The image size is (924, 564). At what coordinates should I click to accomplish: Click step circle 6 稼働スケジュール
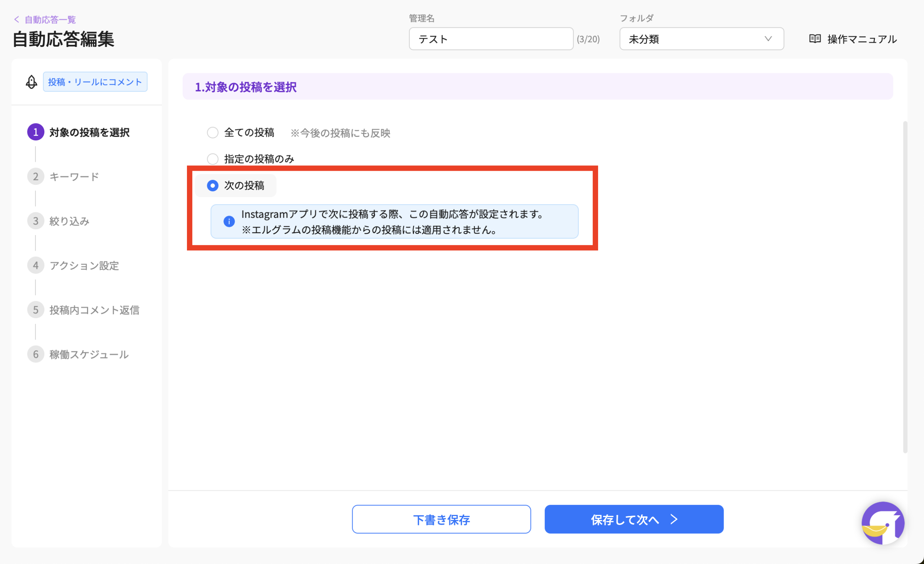tap(35, 354)
